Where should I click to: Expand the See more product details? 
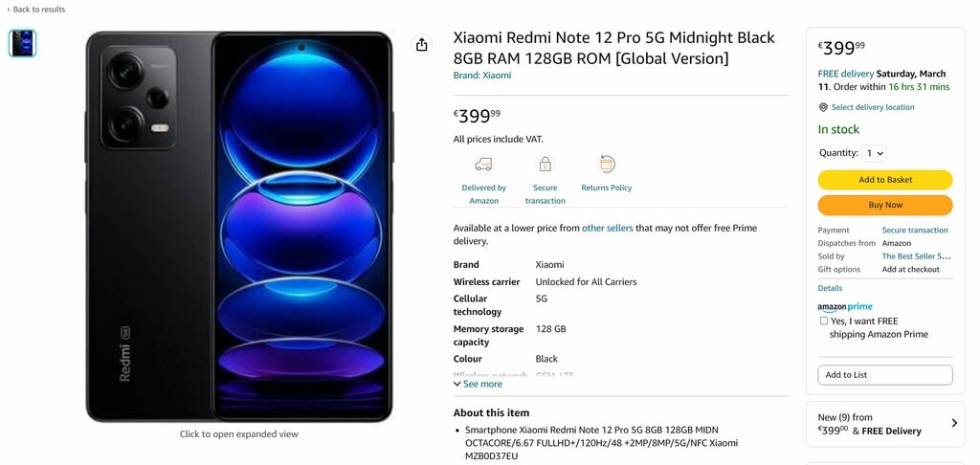pos(479,384)
